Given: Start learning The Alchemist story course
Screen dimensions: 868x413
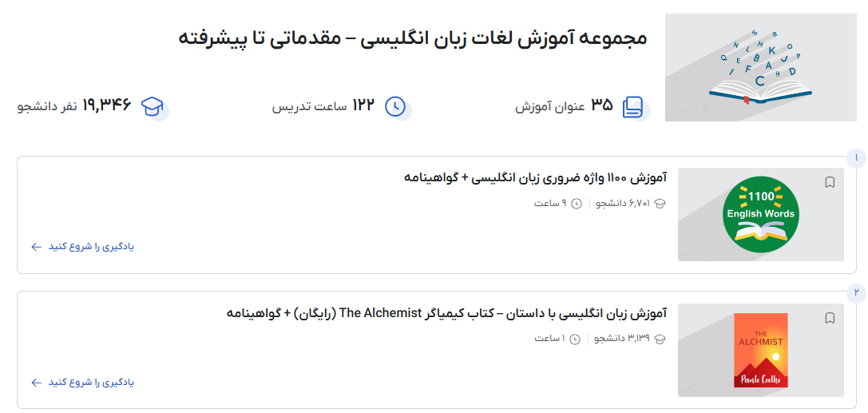Looking at the screenshot, I should (x=83, y=383).
